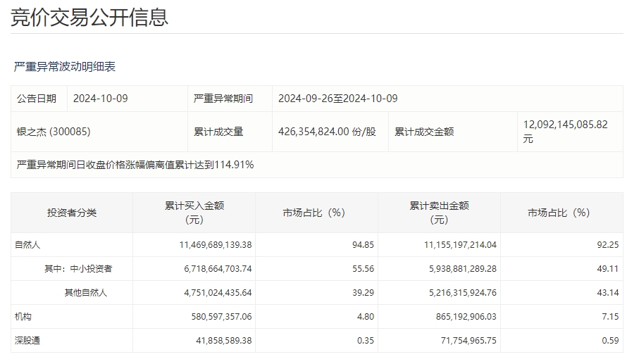Click the 竞价交易公开信息 page heading
Viewport: 639px width, 364px height.
89,17
